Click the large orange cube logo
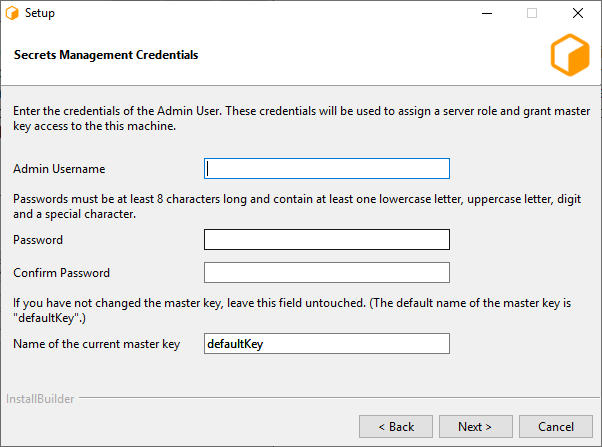602x447 pixels. click(x=570, y=55)
